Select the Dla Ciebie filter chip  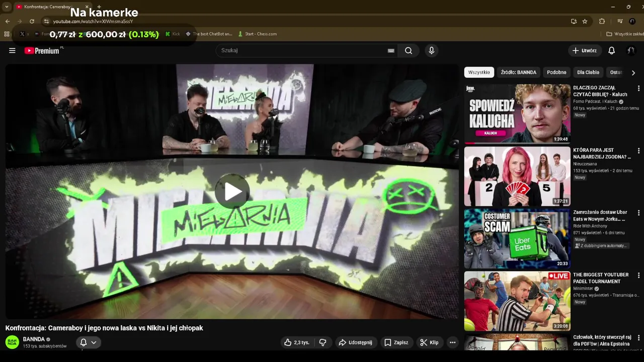[588, 72]
